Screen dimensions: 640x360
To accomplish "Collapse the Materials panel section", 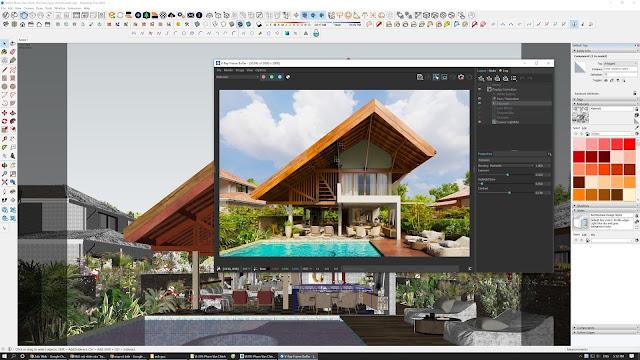I will [605, 104].
